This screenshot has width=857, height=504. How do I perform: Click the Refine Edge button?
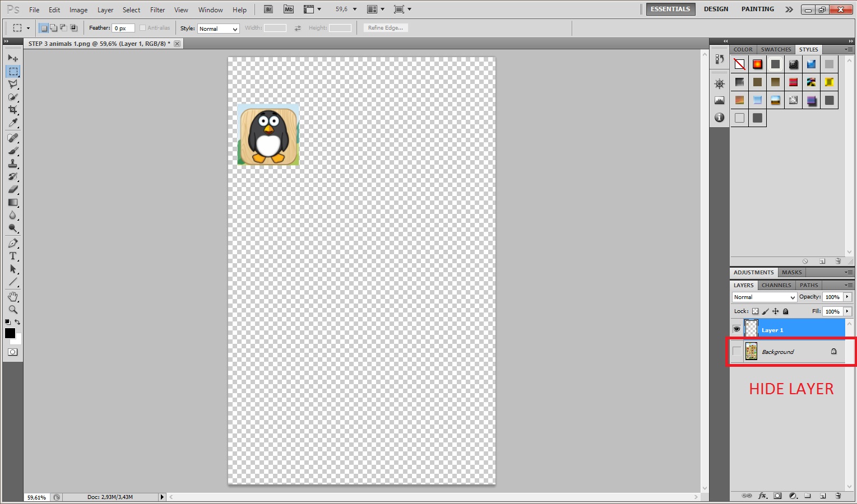(x=385, y=27)
